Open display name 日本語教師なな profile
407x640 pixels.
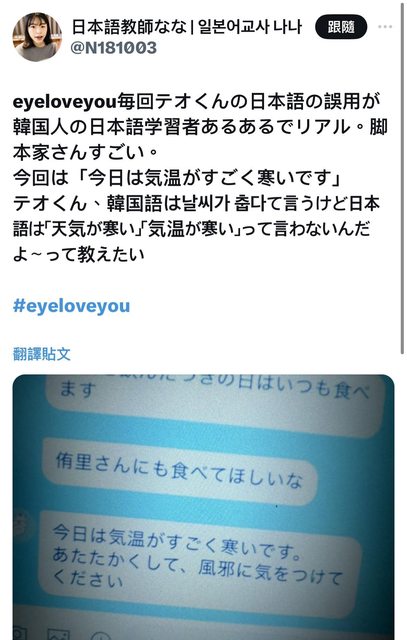click(129, 27)
